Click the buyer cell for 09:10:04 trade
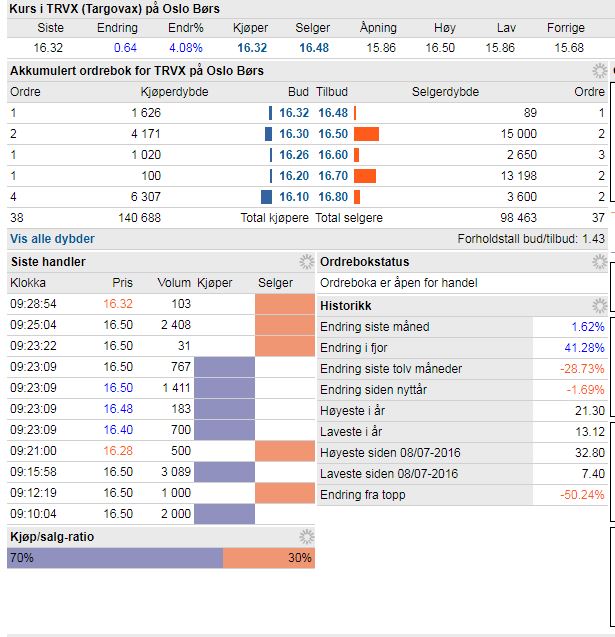The width and height of the screenshot is (615, 637). click(x=225, y=514)
